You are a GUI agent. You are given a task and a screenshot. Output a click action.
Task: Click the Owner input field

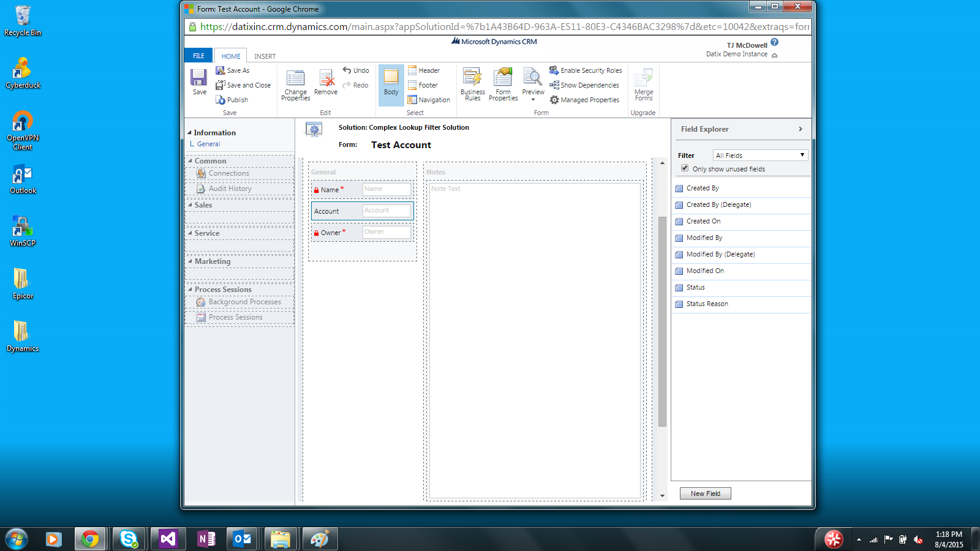(386, 232)
